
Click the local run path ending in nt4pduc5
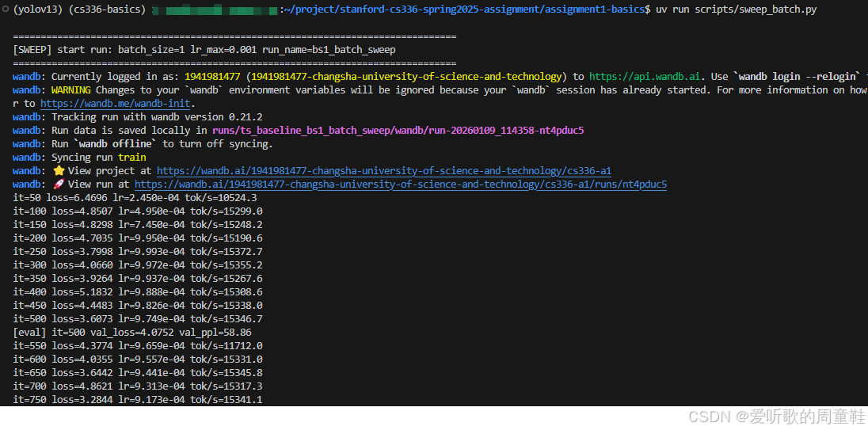tap(398, 131)
